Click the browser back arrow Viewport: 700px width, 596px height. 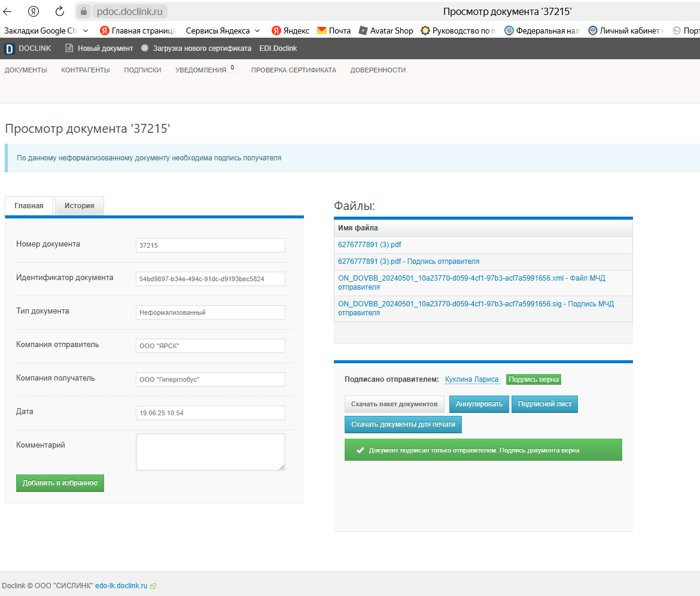pos(8,11)
